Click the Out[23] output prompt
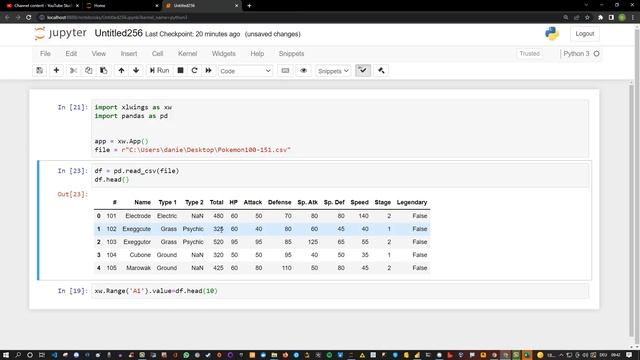 click(x=72, y=194)
